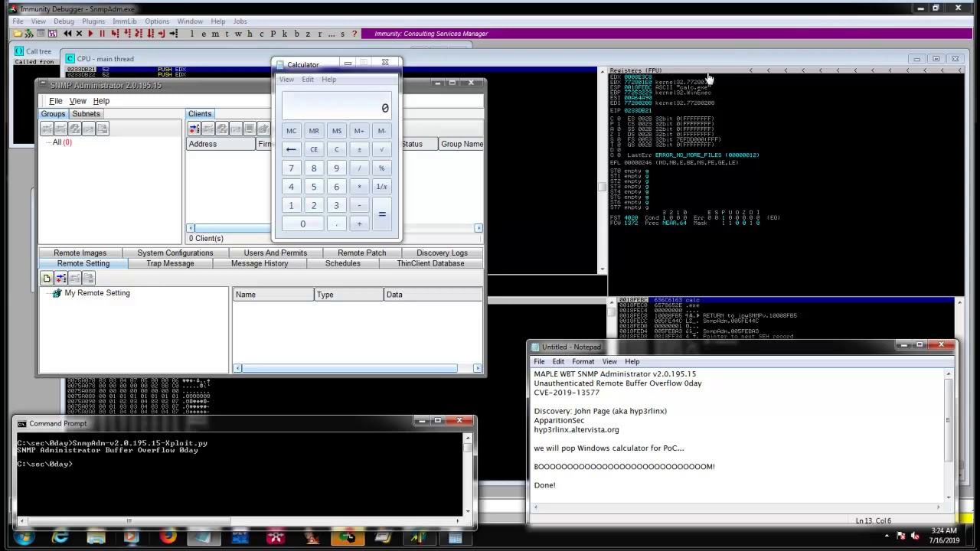
Task: Select the Groups tab
Action: coord(53,114)
